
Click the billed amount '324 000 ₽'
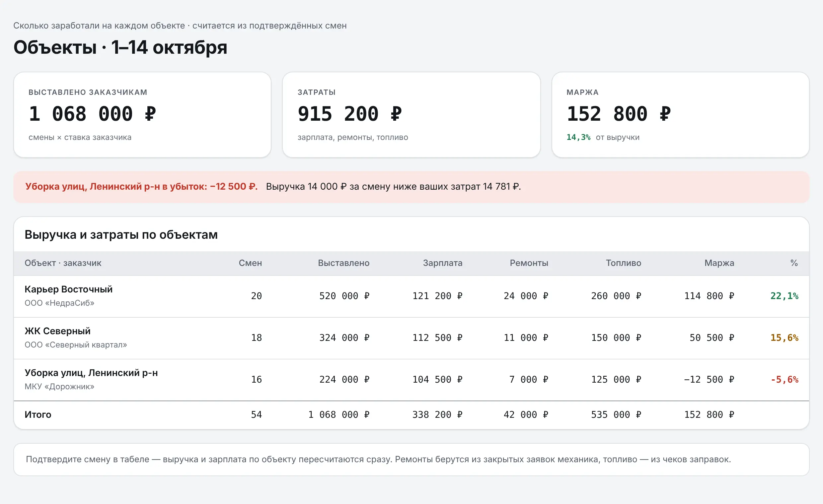pos(344,338)
